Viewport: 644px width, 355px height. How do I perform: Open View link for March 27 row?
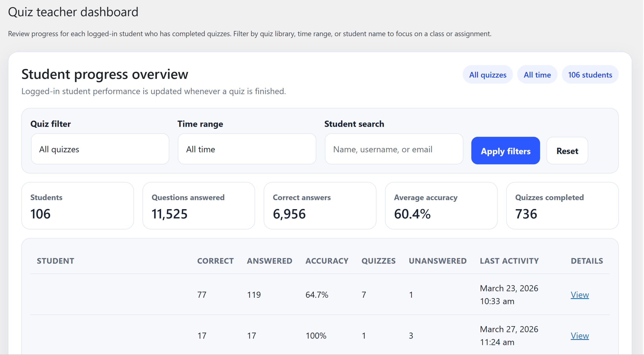(x=579, y=336)
